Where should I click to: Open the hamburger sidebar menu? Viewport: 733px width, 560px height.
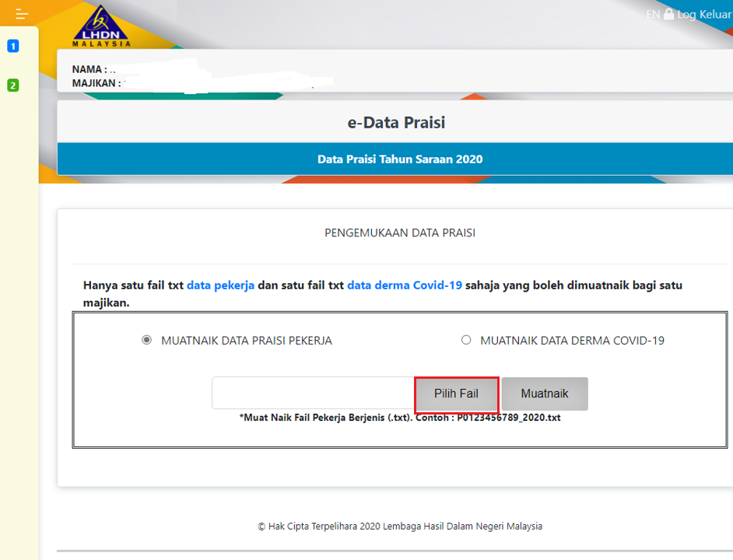point(22,14)
